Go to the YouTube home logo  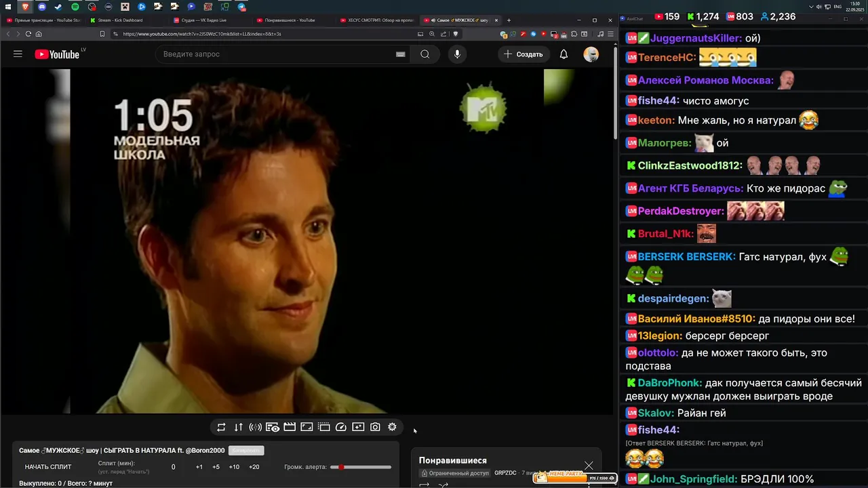(x=56, y=54)
